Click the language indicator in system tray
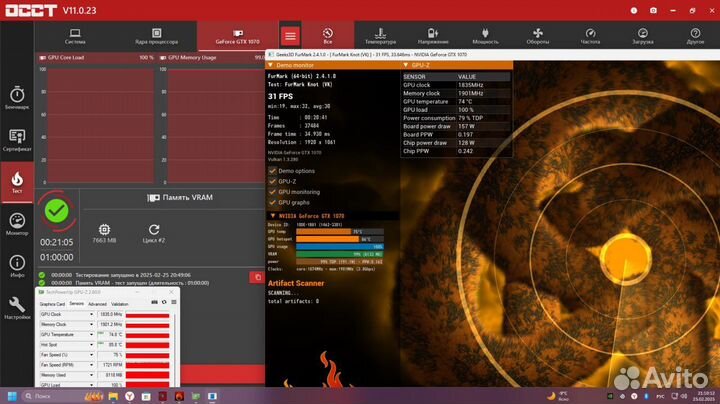Viewport: 720px width, 404px height. click(660, 396)
